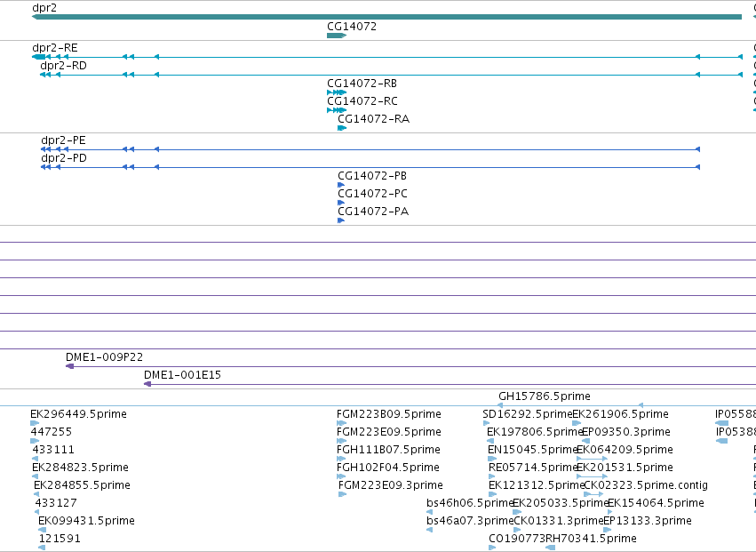Select the EK064209.5prime EST span
The width and height of the screenshot is (756, 552).
click(592, 459)
